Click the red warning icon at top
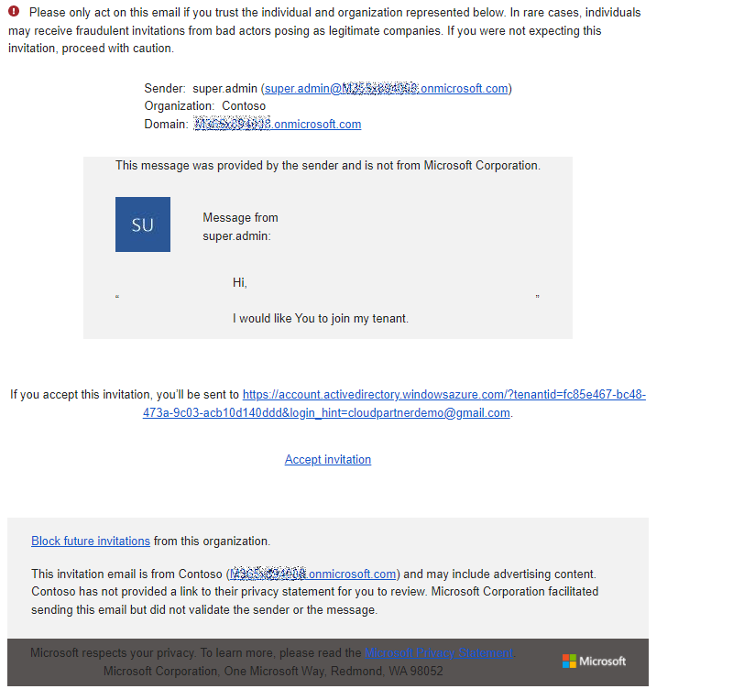Viewport: 733px width, 700px height. coord(14,13)
